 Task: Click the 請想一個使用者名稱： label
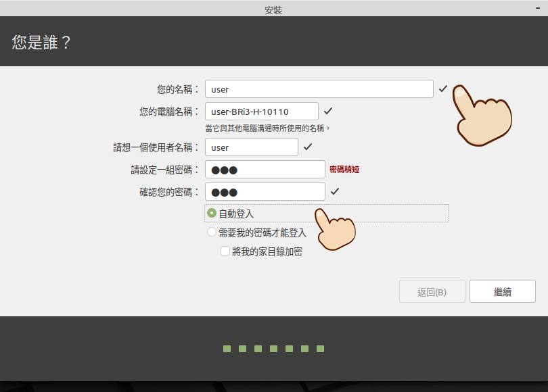point(156,147)
